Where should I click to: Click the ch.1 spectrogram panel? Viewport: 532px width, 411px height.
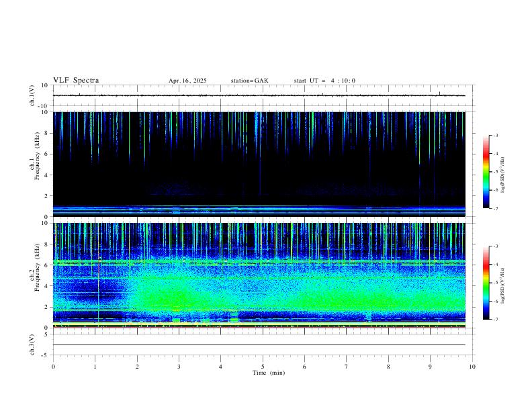(x=259, y=164)
